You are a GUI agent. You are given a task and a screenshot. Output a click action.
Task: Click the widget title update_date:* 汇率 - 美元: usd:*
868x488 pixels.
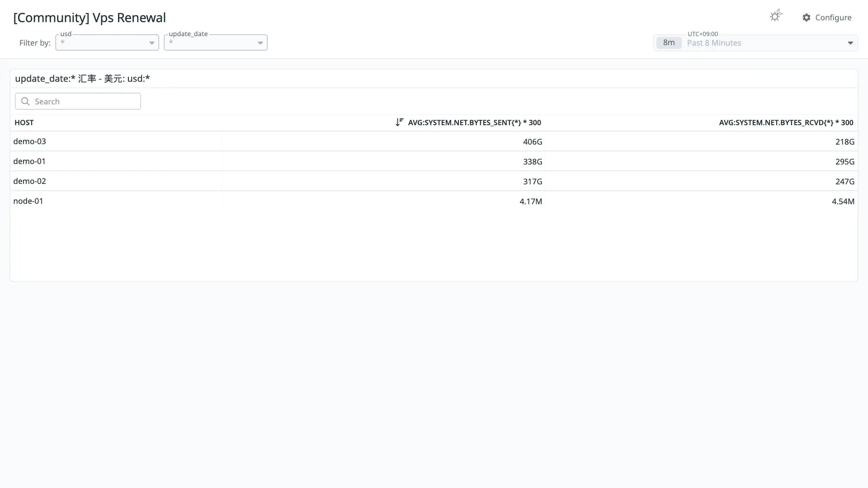coord(82,79)
